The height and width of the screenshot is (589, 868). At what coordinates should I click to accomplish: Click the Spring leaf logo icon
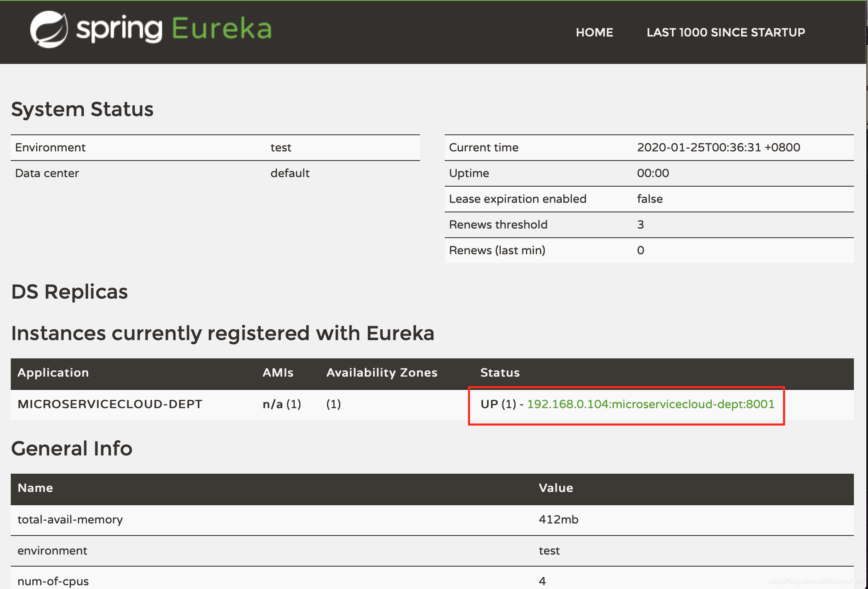tap(49, 29)
